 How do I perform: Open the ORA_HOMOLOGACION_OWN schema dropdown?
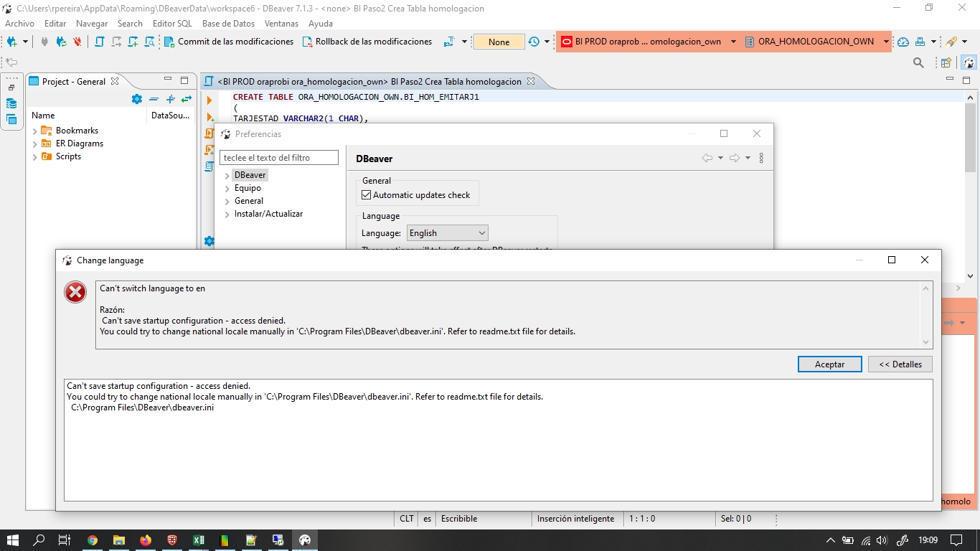click(887, 42)
